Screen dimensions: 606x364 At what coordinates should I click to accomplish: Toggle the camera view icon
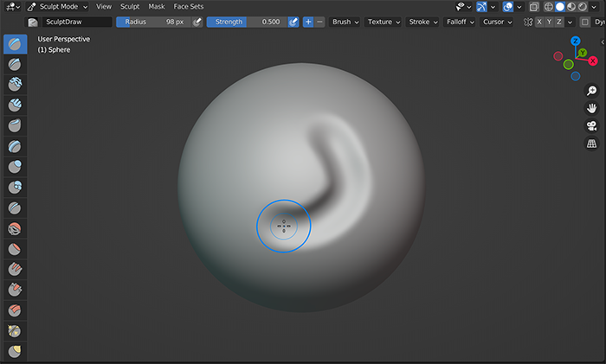click(x=591, y=126)
